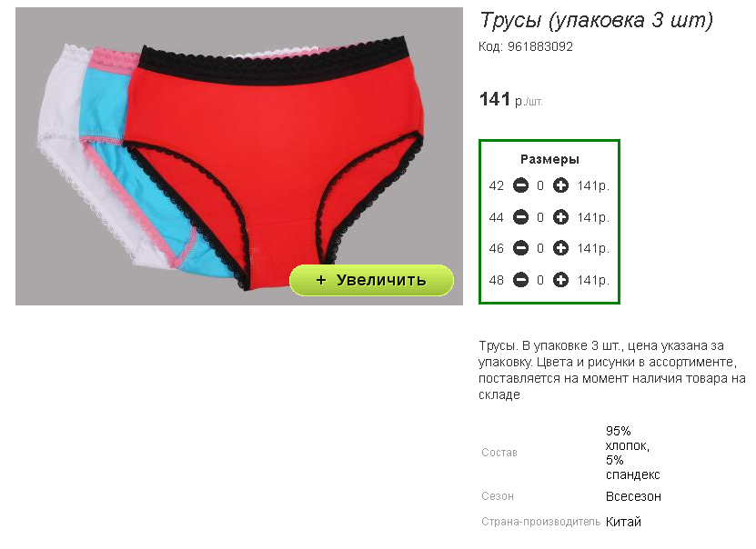The image size is (756, 549).
Task: Click the Всесезон season value
Action: coord(633,496)
